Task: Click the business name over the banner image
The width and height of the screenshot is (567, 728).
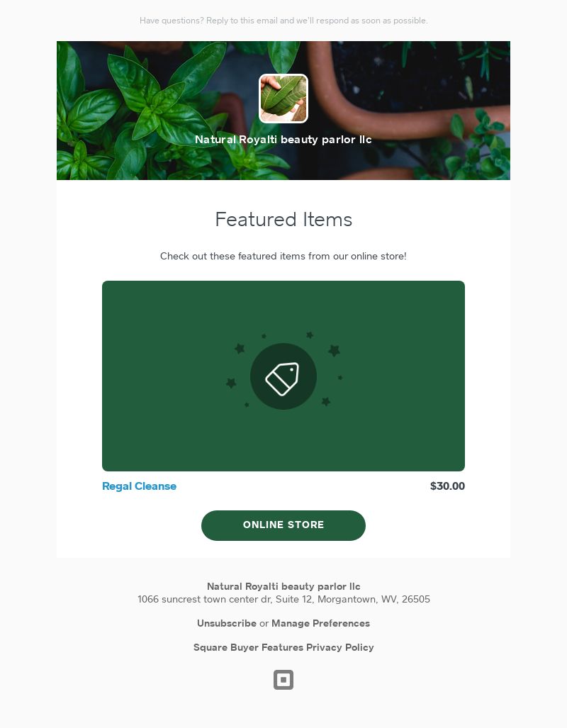Action: point(283,139)
